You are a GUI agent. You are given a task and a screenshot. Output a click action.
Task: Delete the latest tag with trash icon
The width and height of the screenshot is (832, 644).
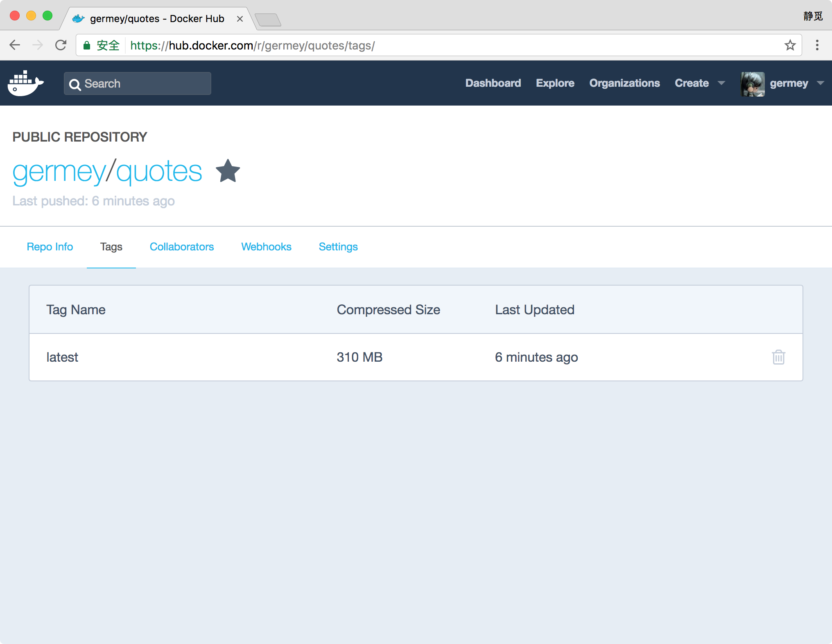coord(778,357)
